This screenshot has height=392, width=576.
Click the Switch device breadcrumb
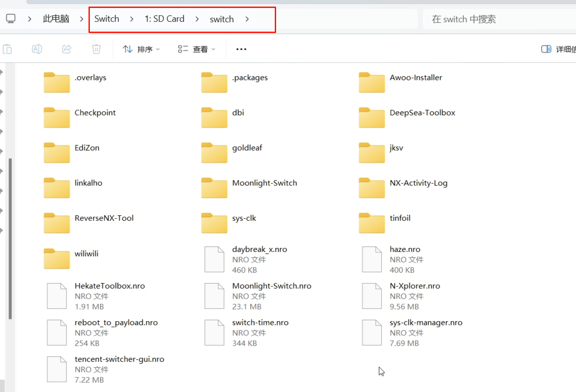click(x=107, y=19)
